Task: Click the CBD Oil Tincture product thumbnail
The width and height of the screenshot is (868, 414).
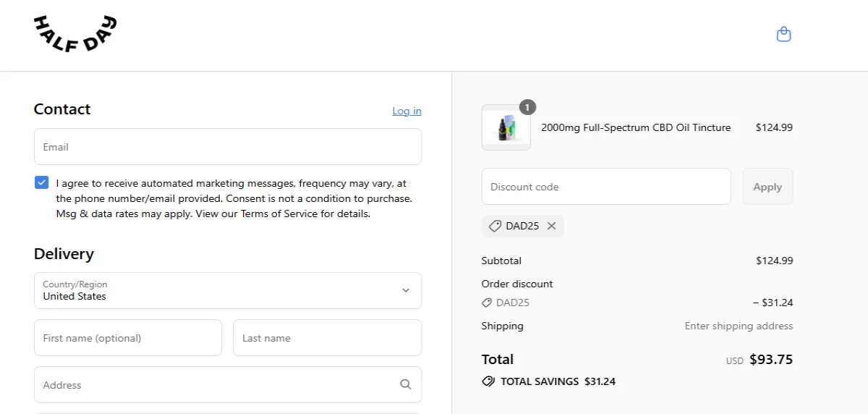Action: click(x=506, y=127)
